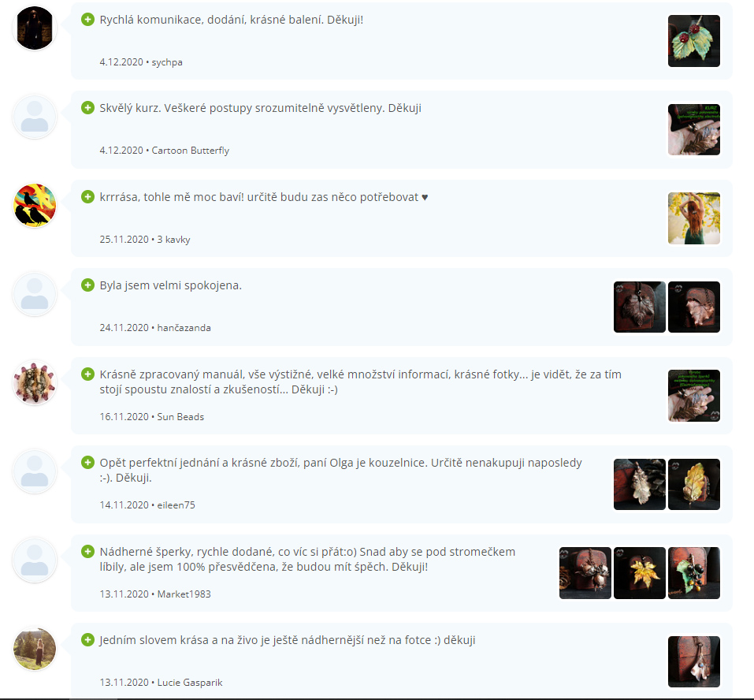Open the pendant thumbnail on Lucie Gasparik's review
The width and height of the screenshot is (754, 700).
point(694,661)
